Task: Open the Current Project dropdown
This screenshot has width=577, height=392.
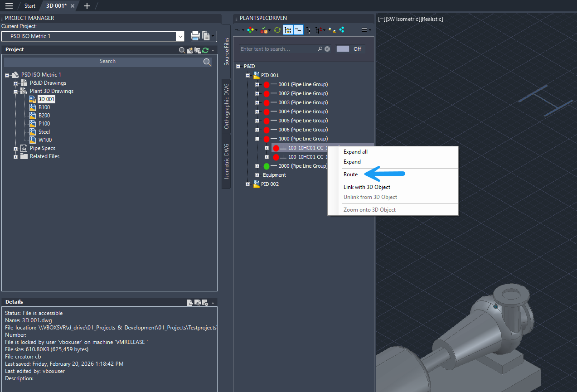Action: [x=180, y=36]
